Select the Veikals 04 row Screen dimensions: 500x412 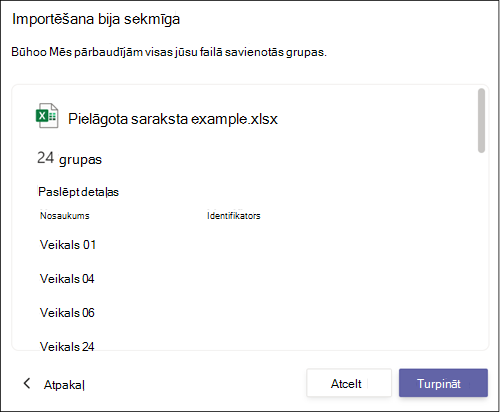coord(67,279)
